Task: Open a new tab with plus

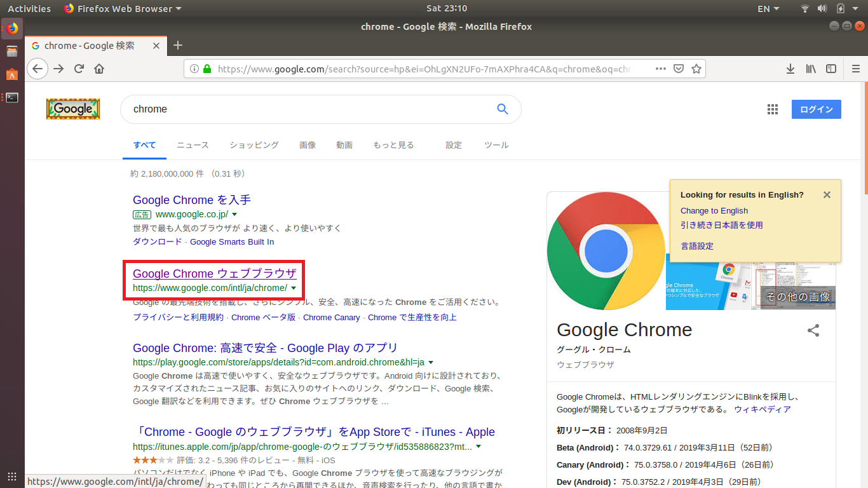Action: point(178,45)
